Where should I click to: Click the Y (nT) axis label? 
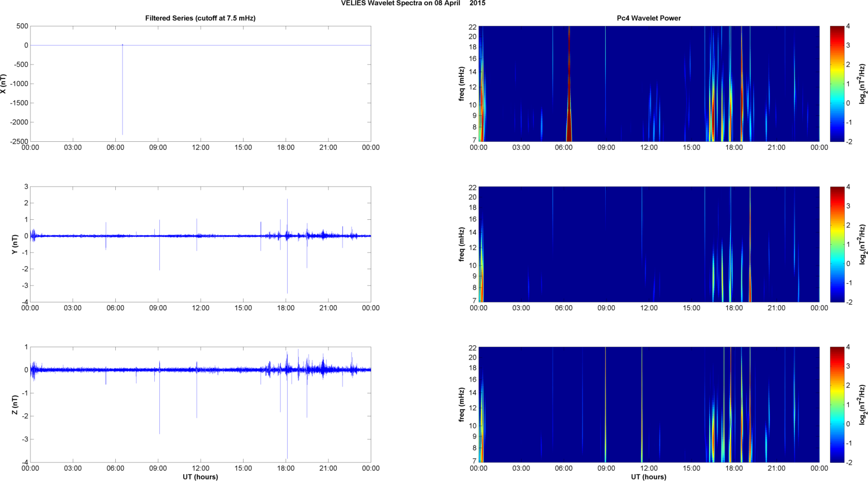tap(15, 244)
